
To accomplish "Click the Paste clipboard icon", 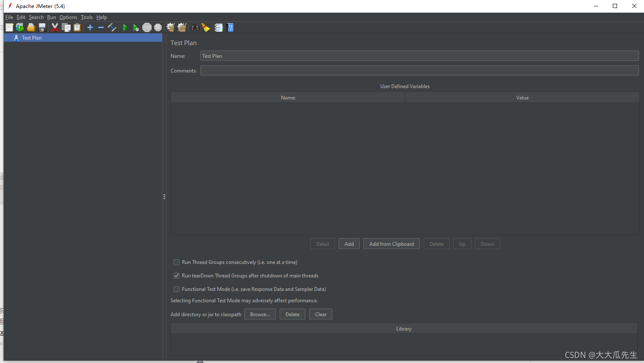I will point(77,27).
